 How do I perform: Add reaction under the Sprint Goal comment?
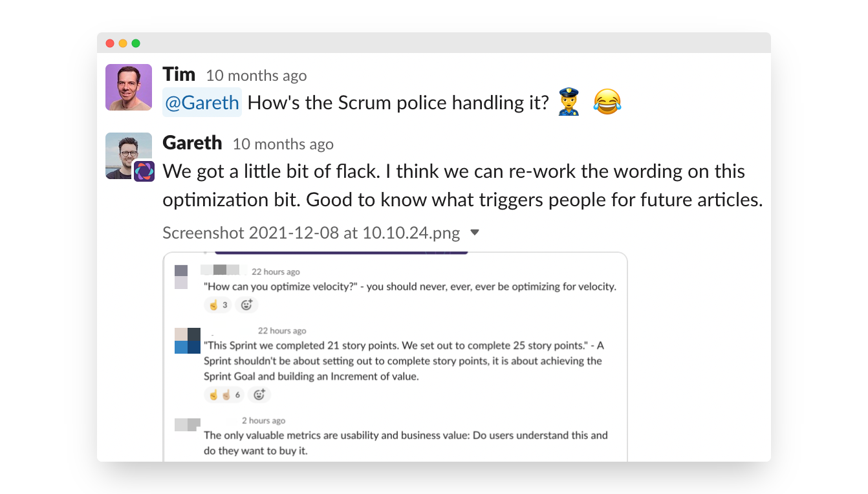(259, 394)
